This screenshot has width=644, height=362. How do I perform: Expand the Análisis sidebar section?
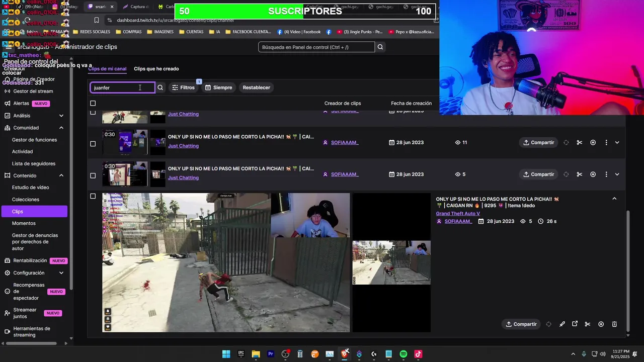tap(61, 116)
